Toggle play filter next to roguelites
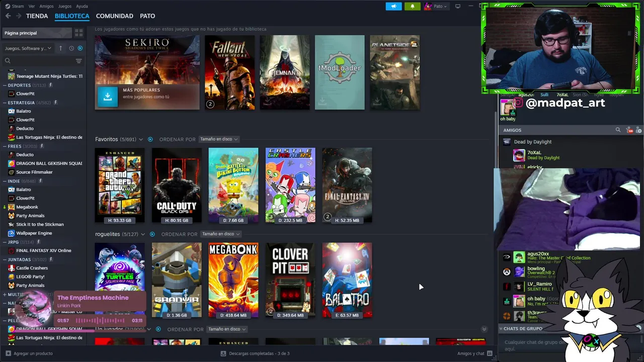 (152, 234)
